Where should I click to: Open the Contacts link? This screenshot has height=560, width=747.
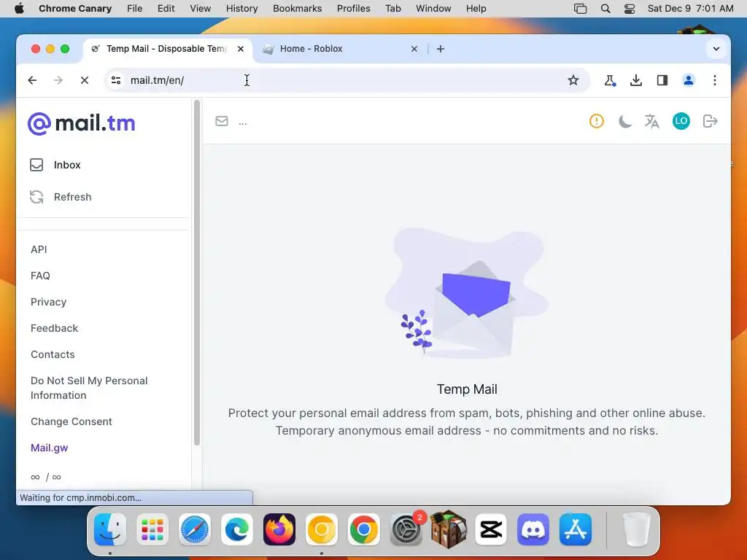tap(53, 354)
